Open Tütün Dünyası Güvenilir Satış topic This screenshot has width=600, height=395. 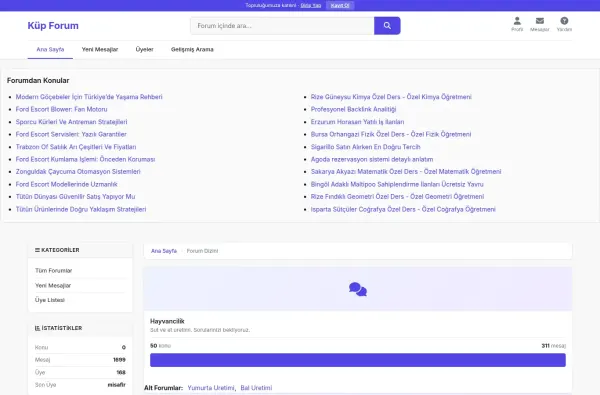click(75, 196)
